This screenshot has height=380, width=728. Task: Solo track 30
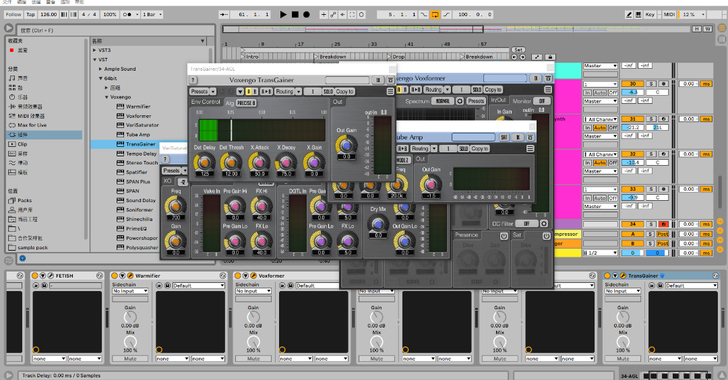[652, 84]
